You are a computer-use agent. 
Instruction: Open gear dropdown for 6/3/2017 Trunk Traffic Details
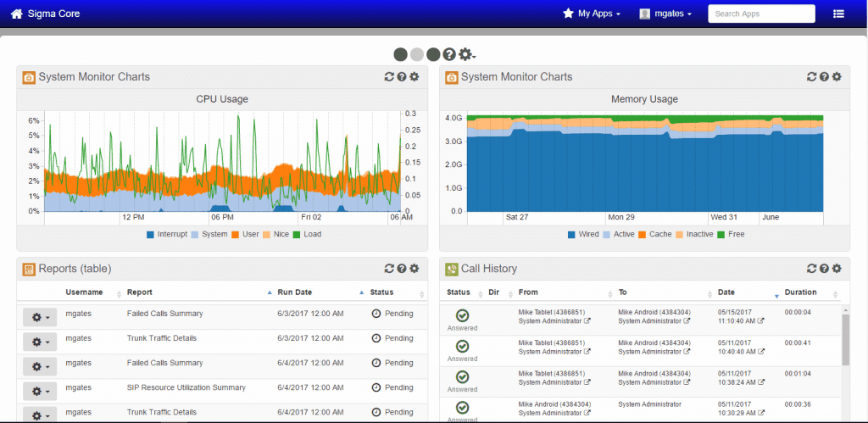(40, 342)
